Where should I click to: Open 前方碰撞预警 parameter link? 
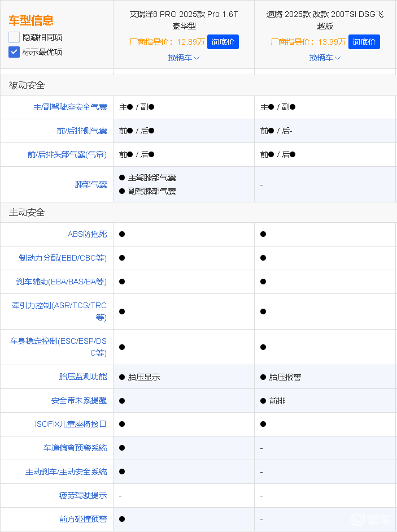pos(83,519)
